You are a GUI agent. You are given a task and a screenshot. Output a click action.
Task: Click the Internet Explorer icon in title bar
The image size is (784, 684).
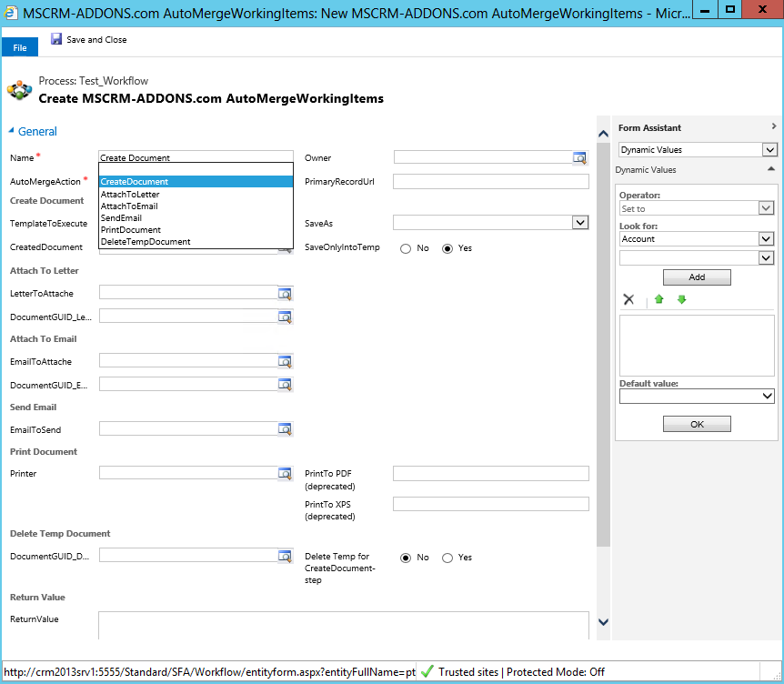(11, 13)
